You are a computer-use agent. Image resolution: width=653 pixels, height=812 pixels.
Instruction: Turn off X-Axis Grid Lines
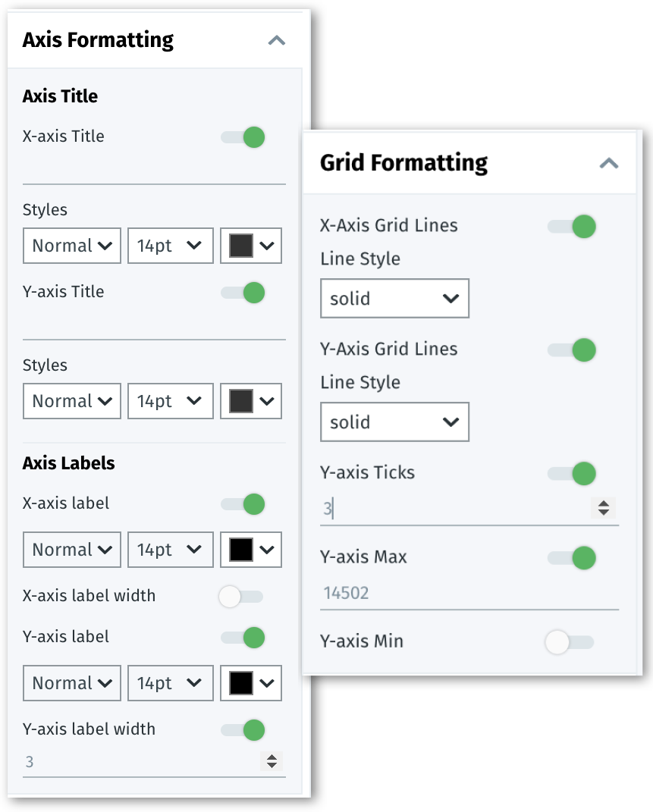[x=573, y=226]
